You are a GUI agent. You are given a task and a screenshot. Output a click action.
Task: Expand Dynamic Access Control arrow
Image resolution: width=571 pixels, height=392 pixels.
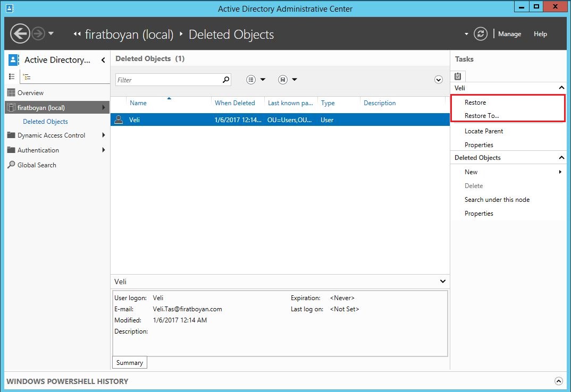[104, 135]
